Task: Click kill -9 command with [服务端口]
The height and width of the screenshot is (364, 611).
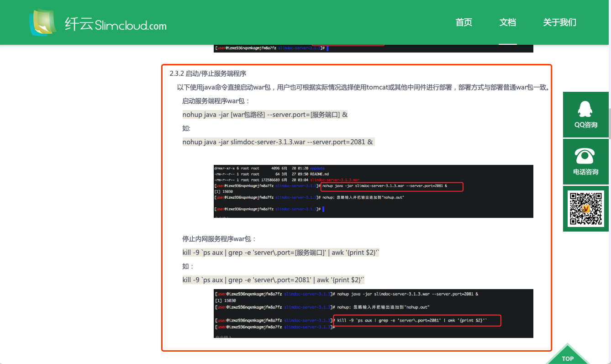Action: 281,253
